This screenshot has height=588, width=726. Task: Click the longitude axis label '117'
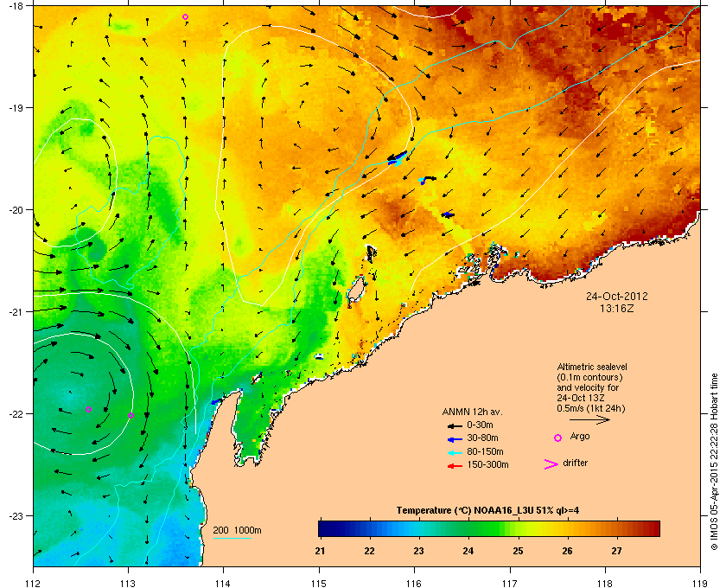coord(510,583)
